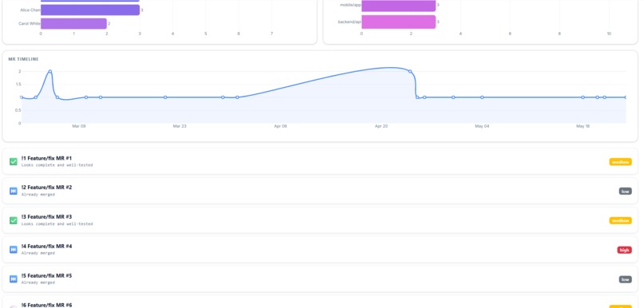This screenshot has width=644, height=308.
Task: Click the 'backend/api' axis label
Action: click(349, 22)
